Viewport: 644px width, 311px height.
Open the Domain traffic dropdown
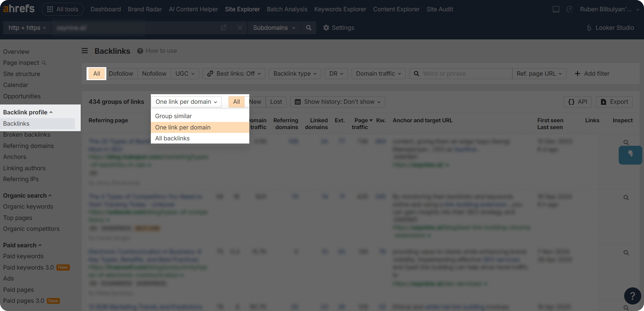coord(379,74)
